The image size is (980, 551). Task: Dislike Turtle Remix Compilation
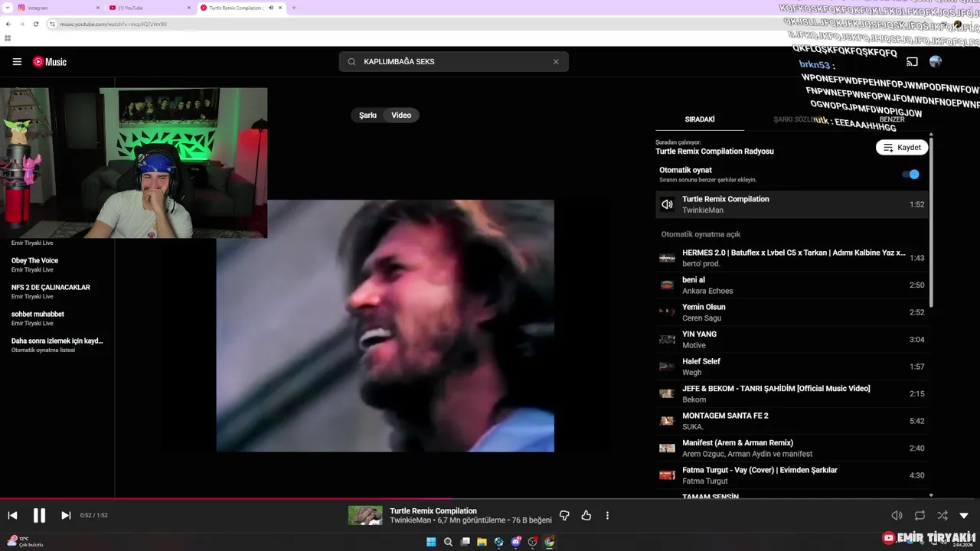click(564, 516)
